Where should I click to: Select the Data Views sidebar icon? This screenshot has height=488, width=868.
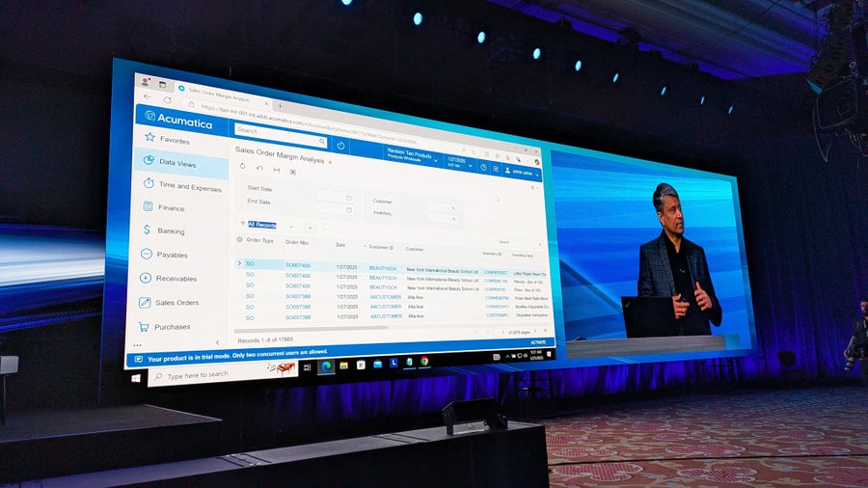point(149,162)
